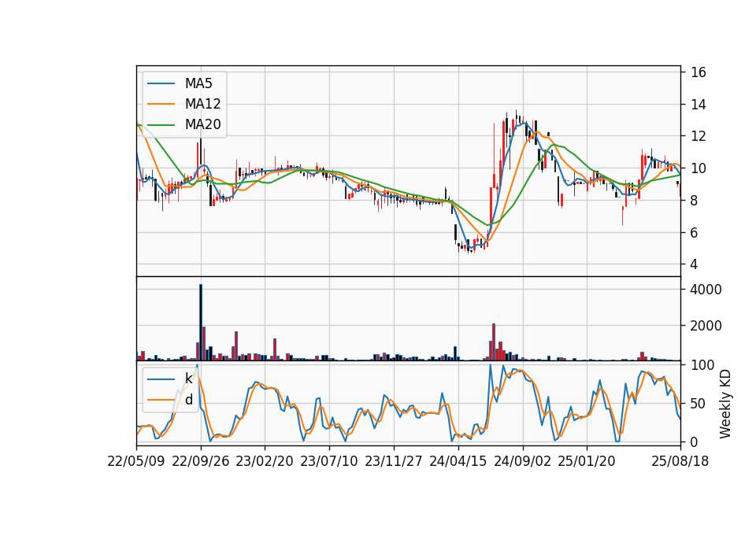This screenshot has width=756, height=543.
Task: Click the date label 23/11/27
Action: (394, 461)
